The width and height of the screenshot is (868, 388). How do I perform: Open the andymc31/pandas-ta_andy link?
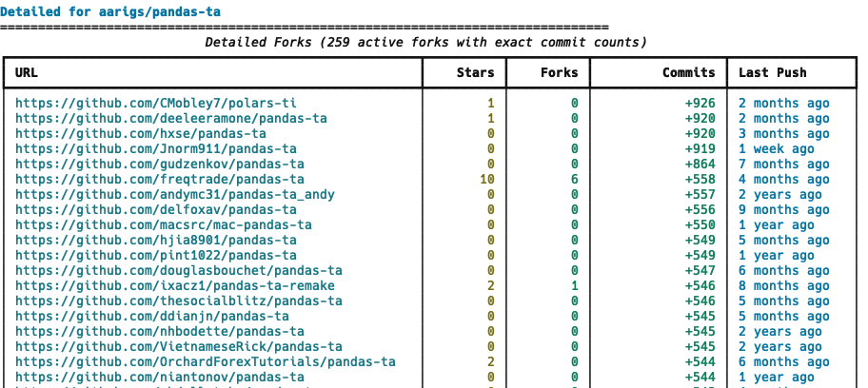tap(175, 194)
